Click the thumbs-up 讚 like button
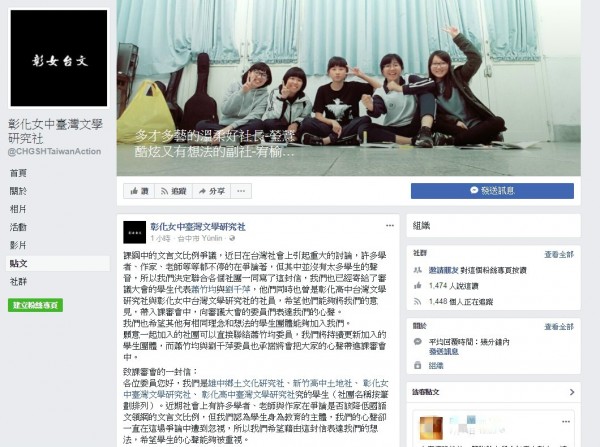 [x=139, y=191]
